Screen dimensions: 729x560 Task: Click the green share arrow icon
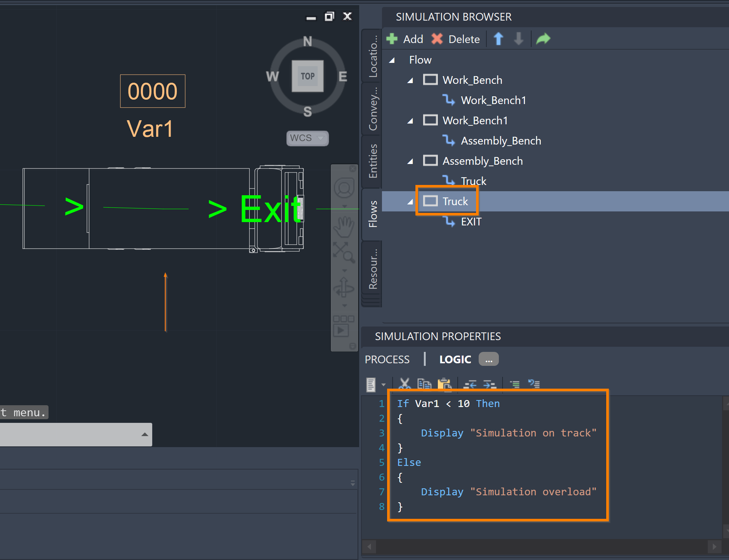click(x=543, y=39)
